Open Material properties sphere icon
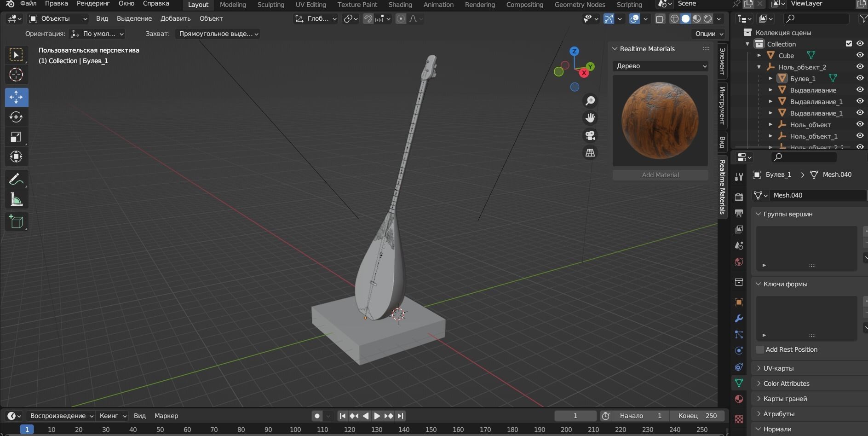This screenshot has width=868, height=436. tap(739, 399)
